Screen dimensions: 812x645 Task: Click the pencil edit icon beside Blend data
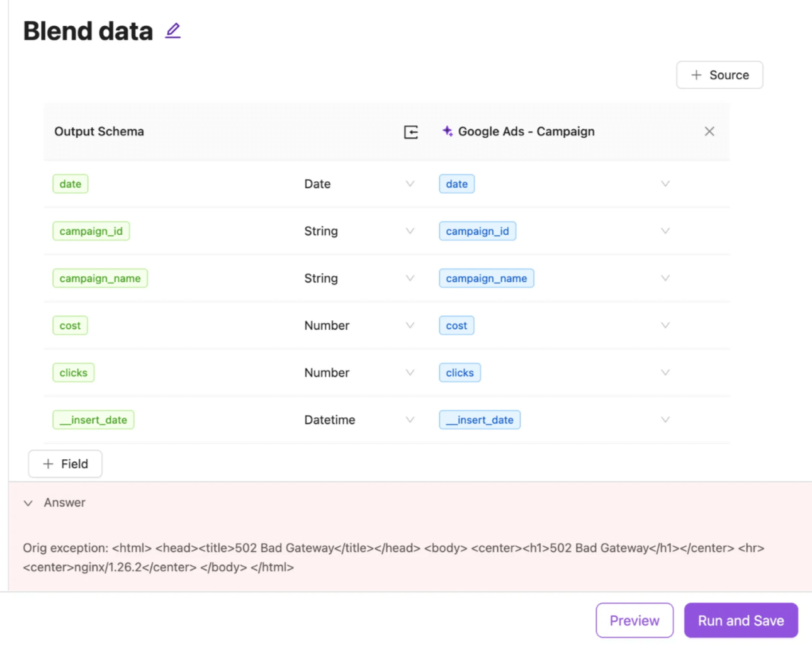click(172, 31)
